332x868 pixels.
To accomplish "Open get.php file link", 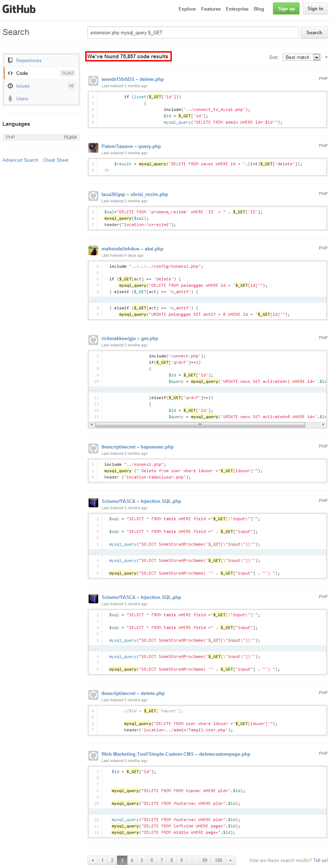I will [150, 338].
